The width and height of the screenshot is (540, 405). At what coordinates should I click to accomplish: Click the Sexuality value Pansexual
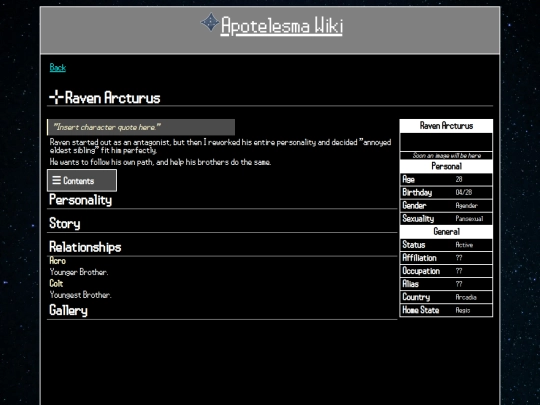pyautogui.click(x=469, y=219)
